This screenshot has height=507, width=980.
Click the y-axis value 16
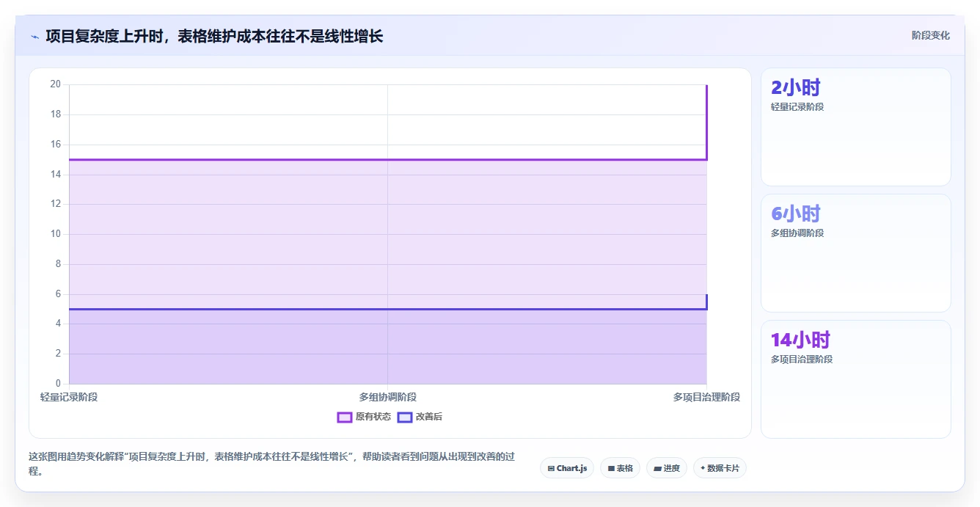coord(56,145)
